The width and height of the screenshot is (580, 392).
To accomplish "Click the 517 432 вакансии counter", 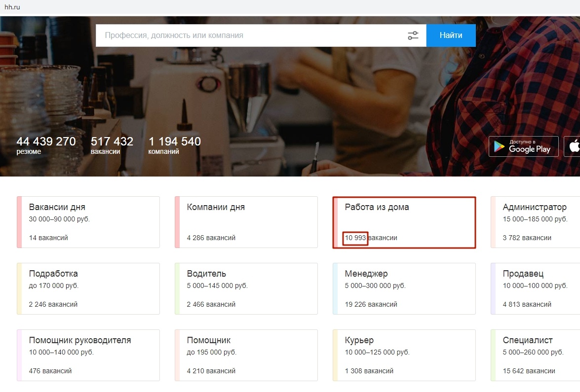I will pos(112,145).
